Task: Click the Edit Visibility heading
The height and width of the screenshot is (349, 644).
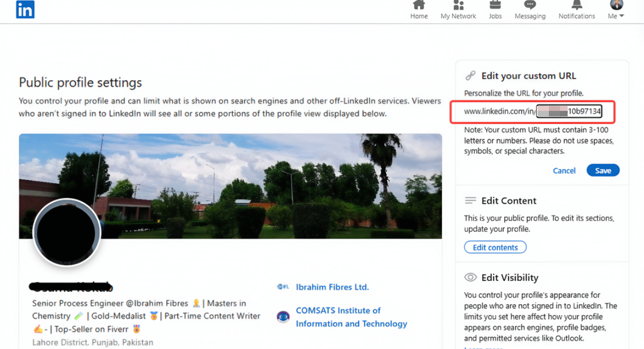Action: point(510,278)
